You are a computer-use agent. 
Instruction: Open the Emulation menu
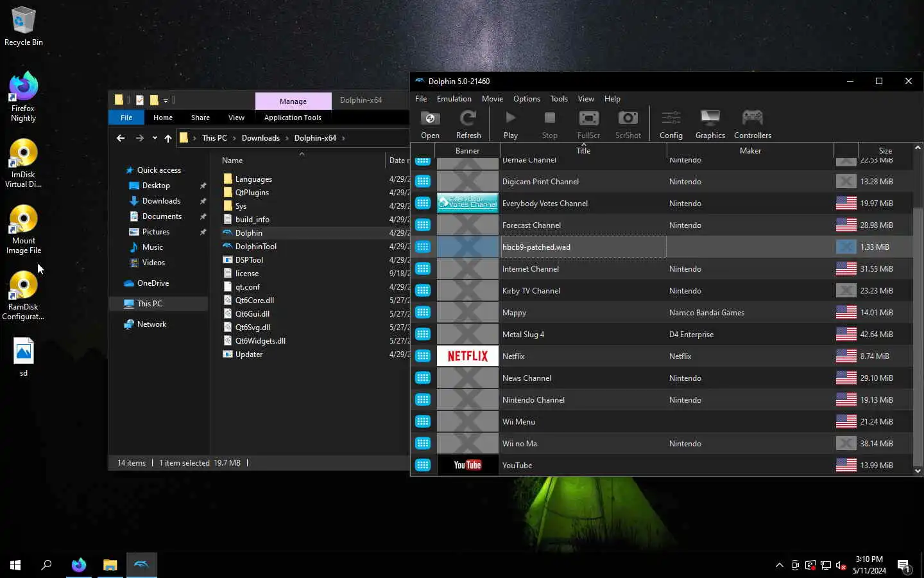(x=454, y=99)
